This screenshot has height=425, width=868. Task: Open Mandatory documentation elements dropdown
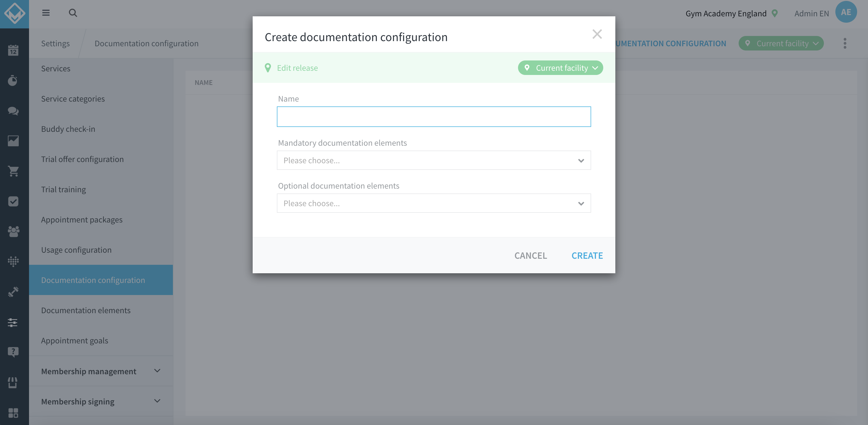point(434,160)
